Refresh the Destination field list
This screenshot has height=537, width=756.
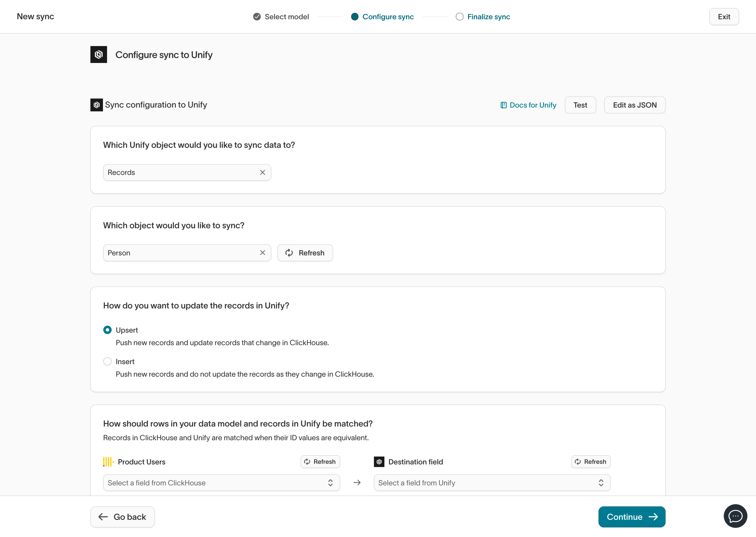pyautogui.click(x=591, y=461)
